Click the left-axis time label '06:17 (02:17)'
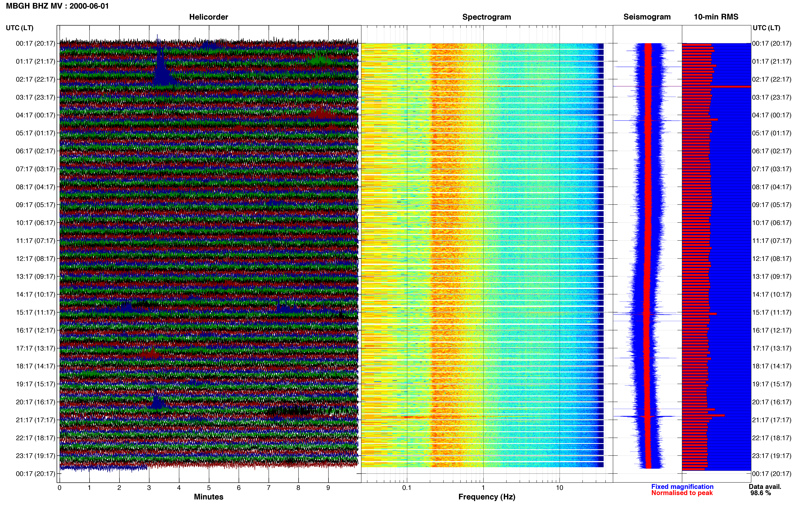 click(x=36, y=151)
